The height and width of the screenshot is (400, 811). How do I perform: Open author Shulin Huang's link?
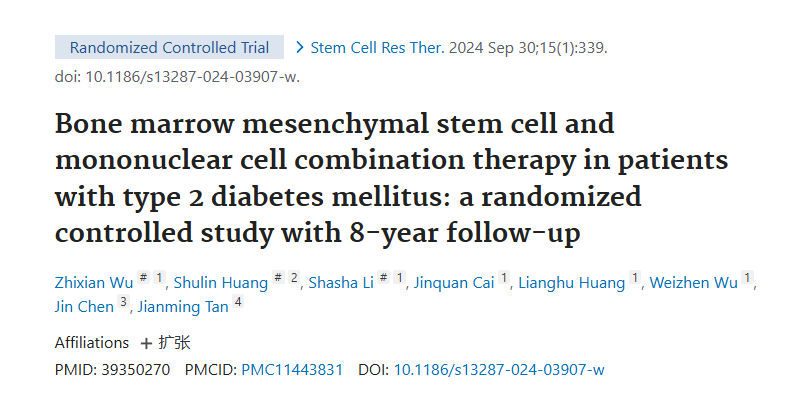coord(220,283)
